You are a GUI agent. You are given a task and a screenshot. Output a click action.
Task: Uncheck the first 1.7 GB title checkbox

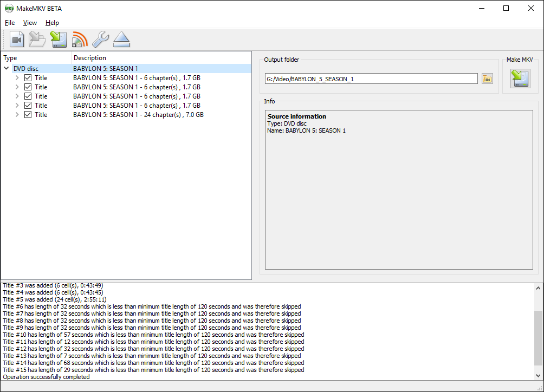pos(28,78)
